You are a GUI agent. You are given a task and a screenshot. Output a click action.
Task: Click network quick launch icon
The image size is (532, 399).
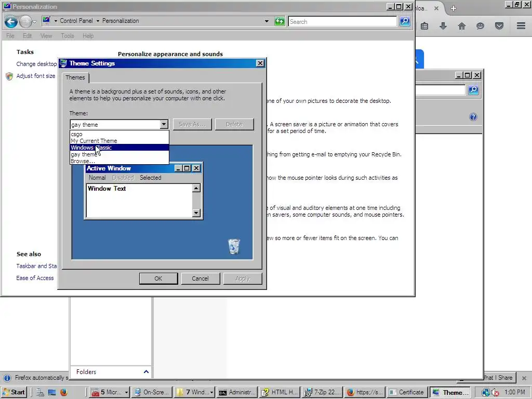[x=40, y=393]
